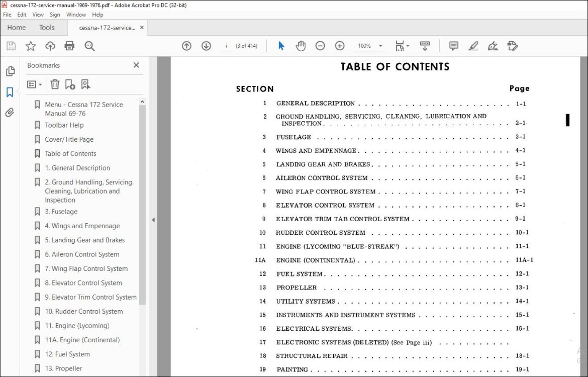This screenshot has width=588, height=377.
Task: Click the read mode keyboard icon
Action: click(425, 46)
